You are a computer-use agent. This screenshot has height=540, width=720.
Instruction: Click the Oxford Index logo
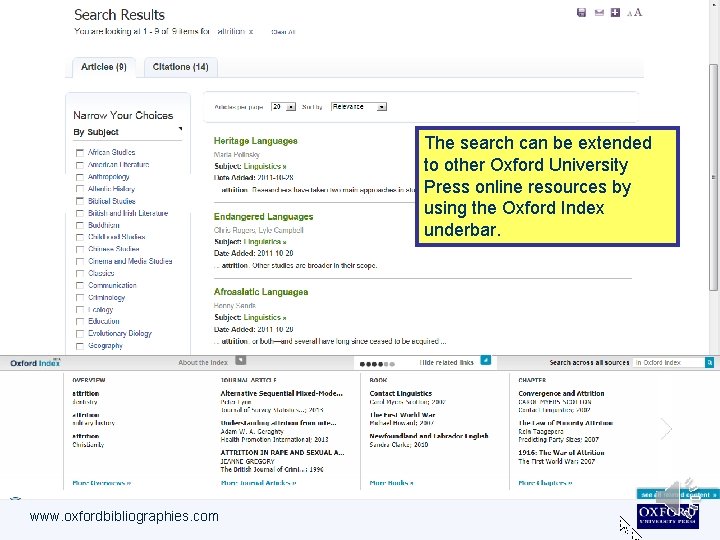[35, 363]
